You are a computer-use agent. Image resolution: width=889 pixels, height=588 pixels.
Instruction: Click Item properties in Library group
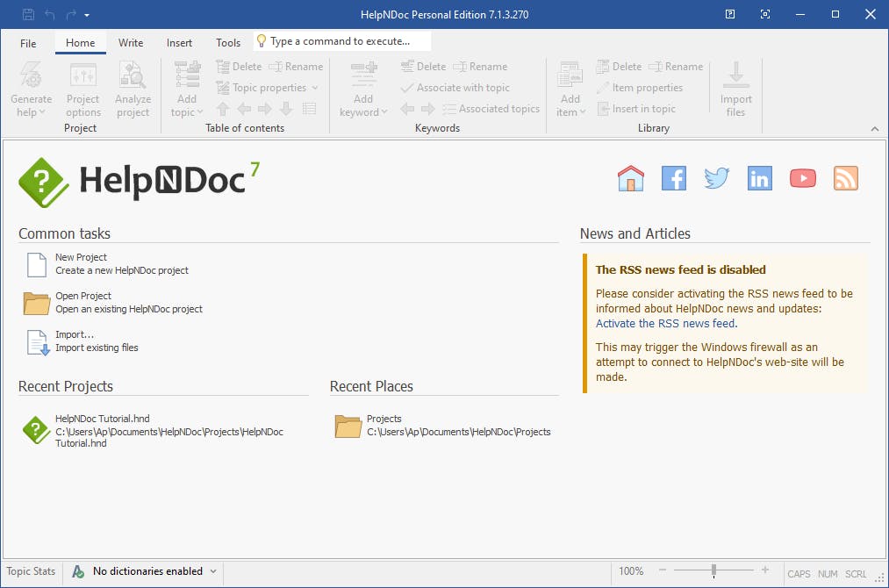(x=640, y=87)
